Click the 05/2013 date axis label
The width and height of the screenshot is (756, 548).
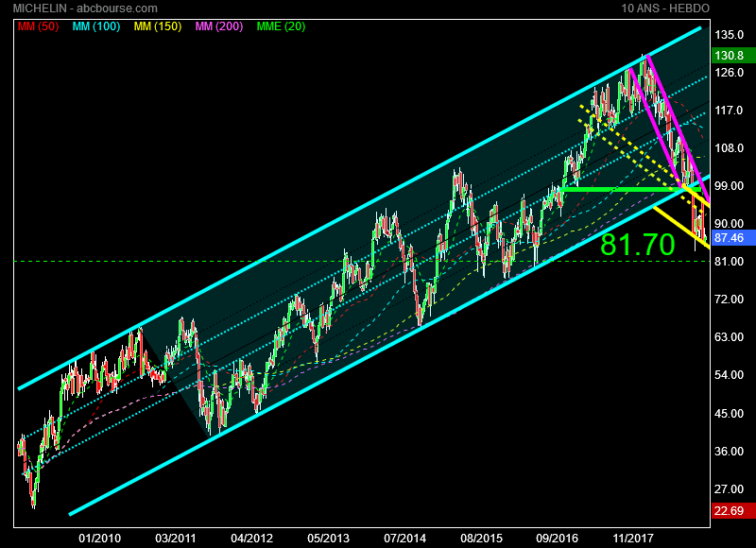pos(328,538)
